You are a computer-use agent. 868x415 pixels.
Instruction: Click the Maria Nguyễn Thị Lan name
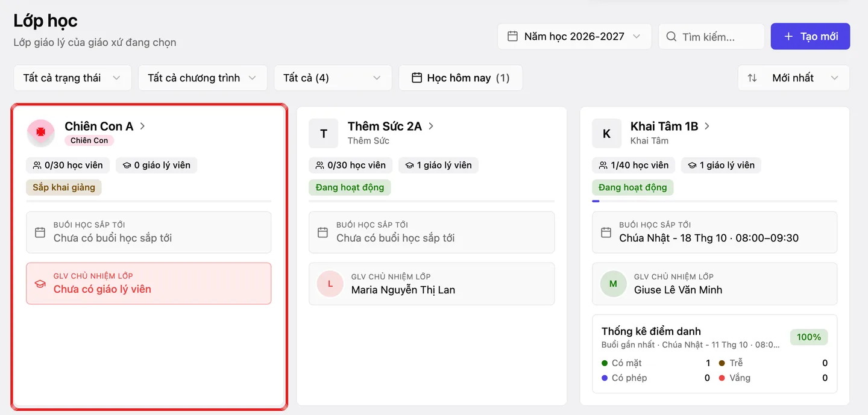(403, 290)
